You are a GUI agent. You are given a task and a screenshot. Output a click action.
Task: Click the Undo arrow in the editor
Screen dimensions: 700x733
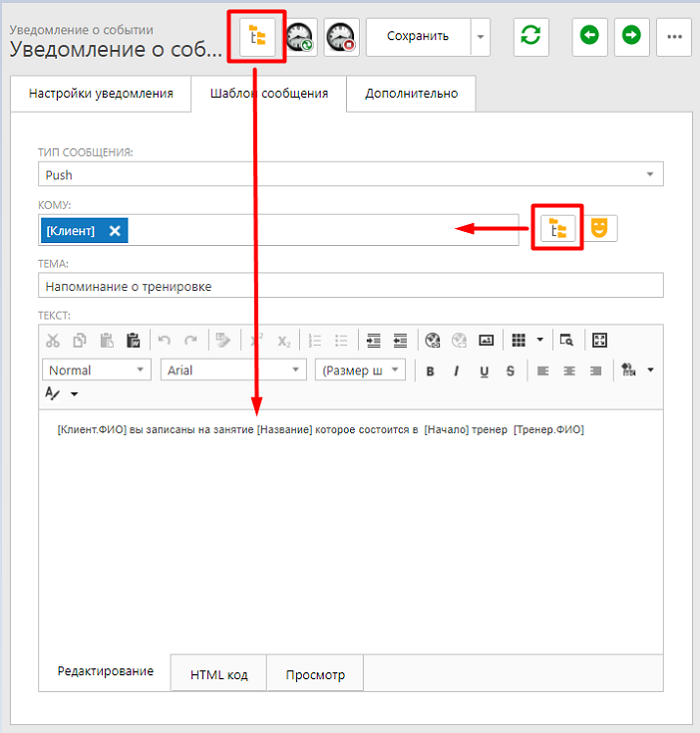tap(164, 340)
